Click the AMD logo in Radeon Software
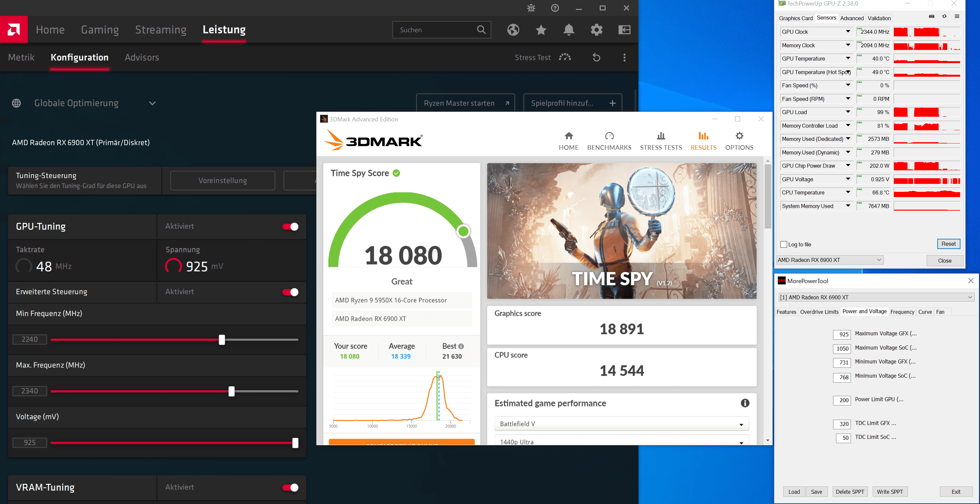 tap(14, 29)
